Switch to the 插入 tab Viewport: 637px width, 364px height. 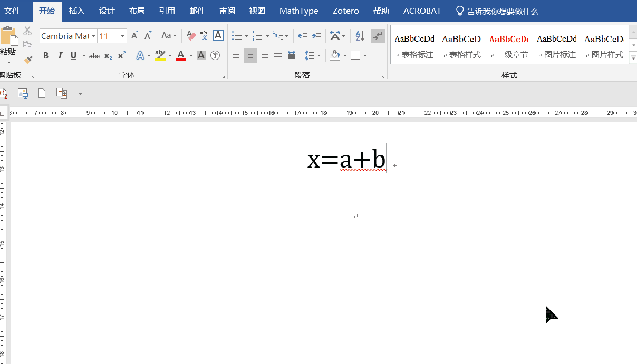(77, 11)
